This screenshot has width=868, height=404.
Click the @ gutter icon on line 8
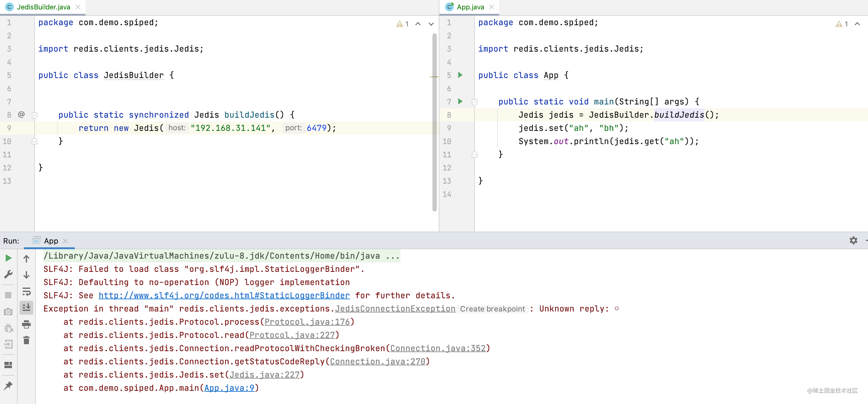click(21, 114)
